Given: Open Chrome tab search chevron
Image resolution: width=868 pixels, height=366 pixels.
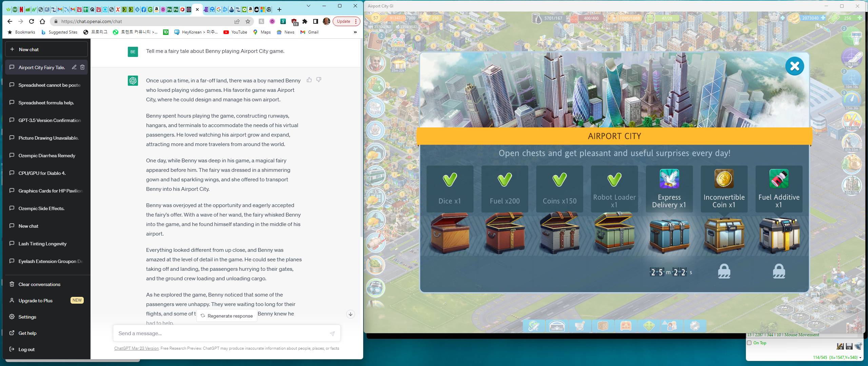Looking at the screenshot, I should (308, 6).
